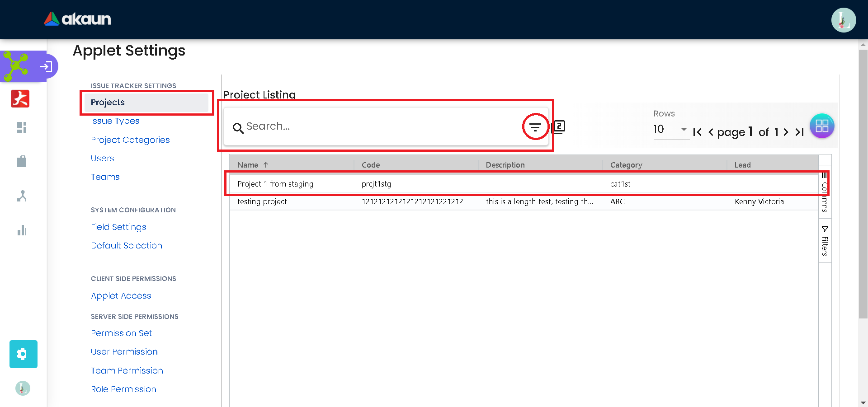
Task: Select the 'Project 1 from staging' row
Action: [x=524, y=184]
